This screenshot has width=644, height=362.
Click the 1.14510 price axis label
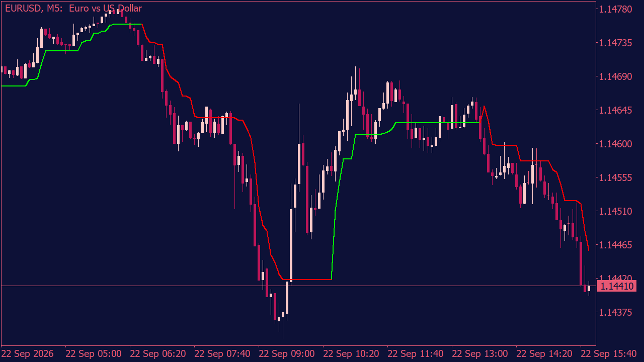click(616, 211)
